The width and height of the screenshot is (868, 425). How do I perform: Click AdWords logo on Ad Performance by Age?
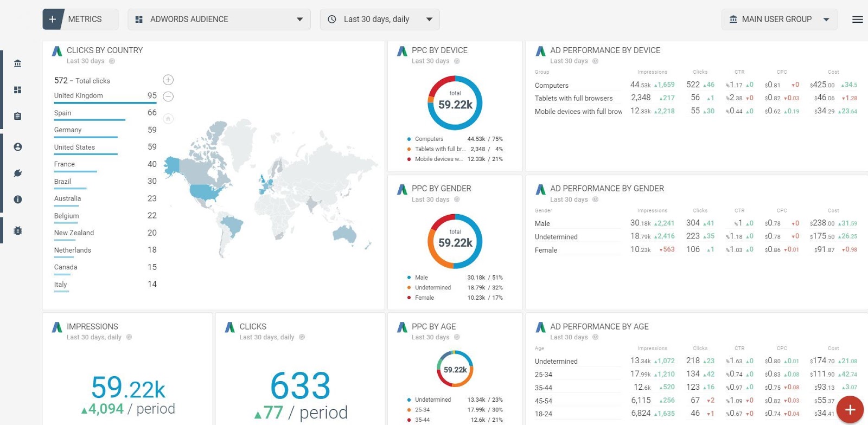(540, 327)
